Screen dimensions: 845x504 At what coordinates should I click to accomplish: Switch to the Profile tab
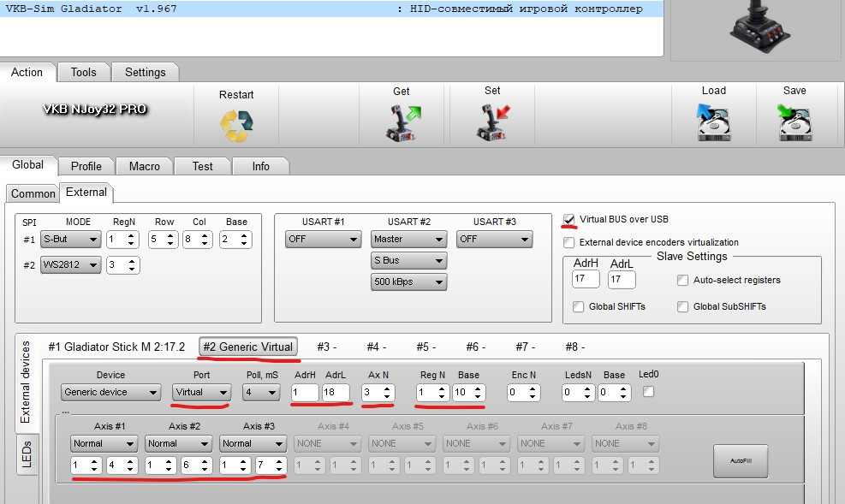coord(86,166)
